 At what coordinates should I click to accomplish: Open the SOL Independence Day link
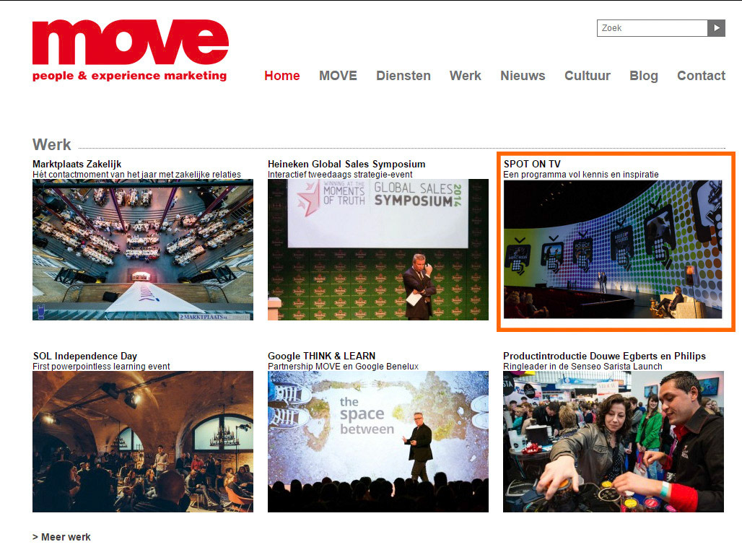point(85,356)
